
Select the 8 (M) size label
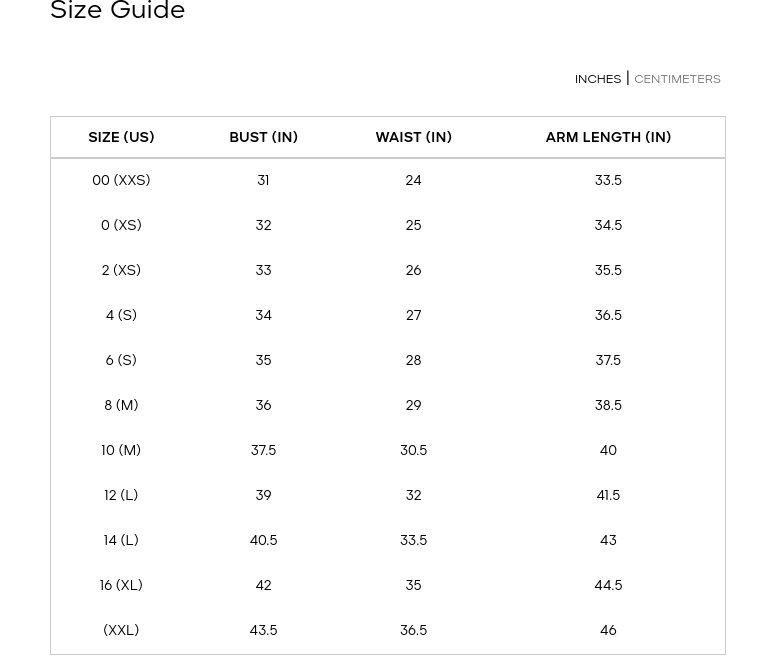pos(121,405)
